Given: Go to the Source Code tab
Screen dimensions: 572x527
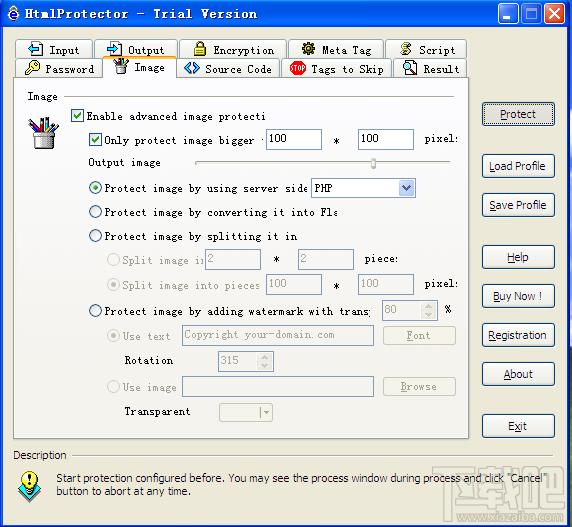Looking at the screenshot, I should (228, 68).
